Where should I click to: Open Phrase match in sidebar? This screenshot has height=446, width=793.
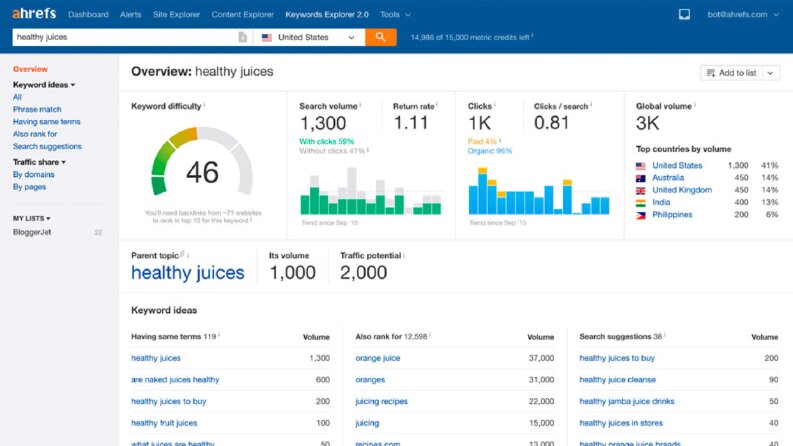pos(37,109)
